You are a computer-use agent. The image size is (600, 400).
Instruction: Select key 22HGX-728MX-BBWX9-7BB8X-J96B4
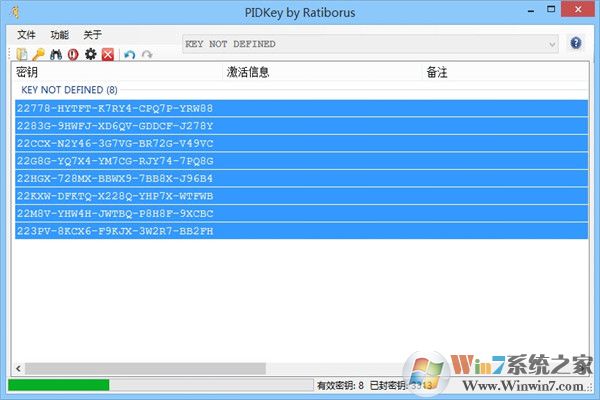[302, 179]
